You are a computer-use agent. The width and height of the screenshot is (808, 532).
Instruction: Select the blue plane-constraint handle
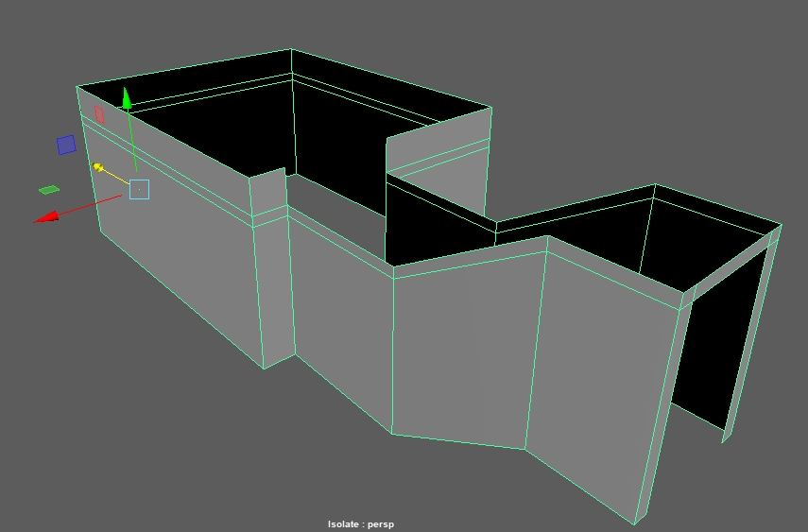click(x=66, y=145)
